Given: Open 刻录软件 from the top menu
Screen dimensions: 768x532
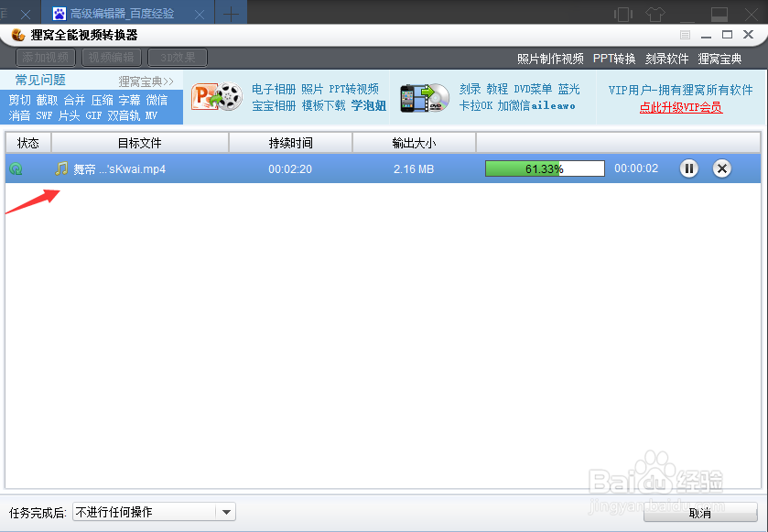Looking at the screenshot, I should click(x=666, y=59).
